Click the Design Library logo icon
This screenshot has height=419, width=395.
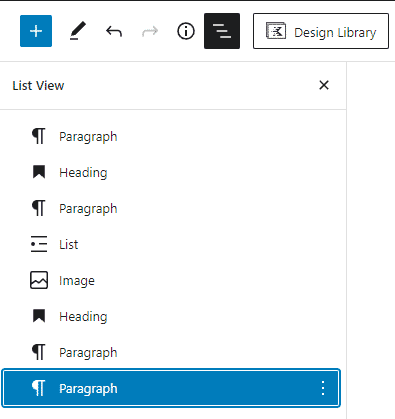click(275, 31)
